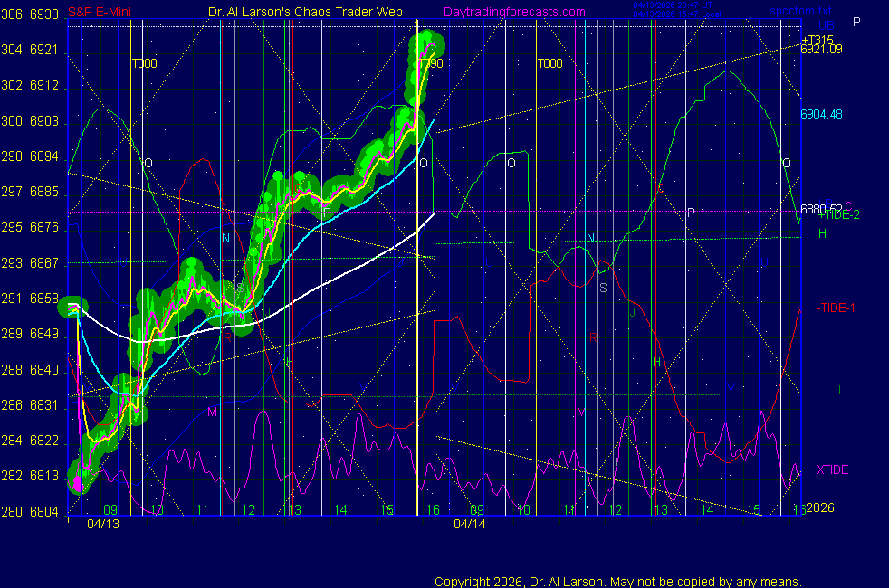Select the -TIDE-1 legend label
This screenshot has width=889, height=588.
click(x=836, y=308)
